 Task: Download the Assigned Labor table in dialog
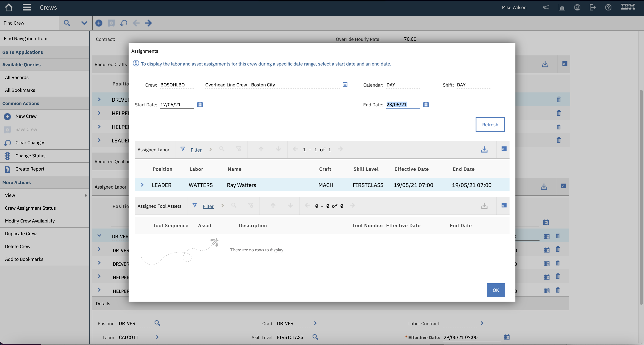tap(484, 149)
